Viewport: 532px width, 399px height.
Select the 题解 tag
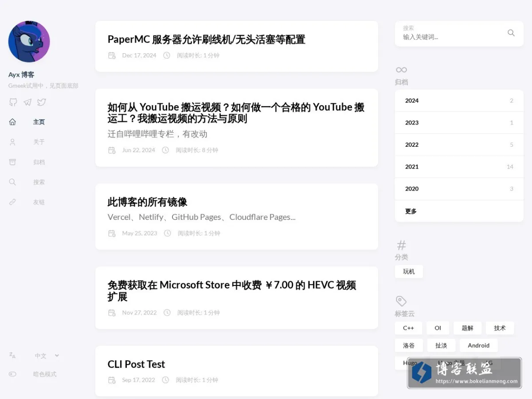467,328
